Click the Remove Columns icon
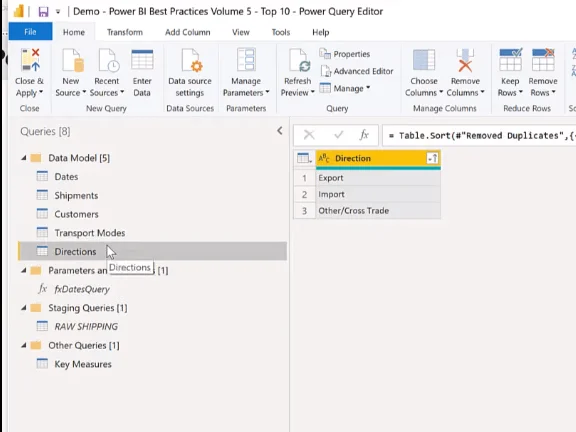 tap(465, 60)
